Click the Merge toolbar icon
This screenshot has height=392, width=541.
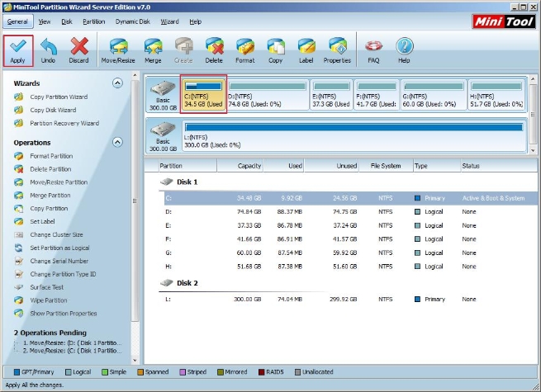click(153, 50)
